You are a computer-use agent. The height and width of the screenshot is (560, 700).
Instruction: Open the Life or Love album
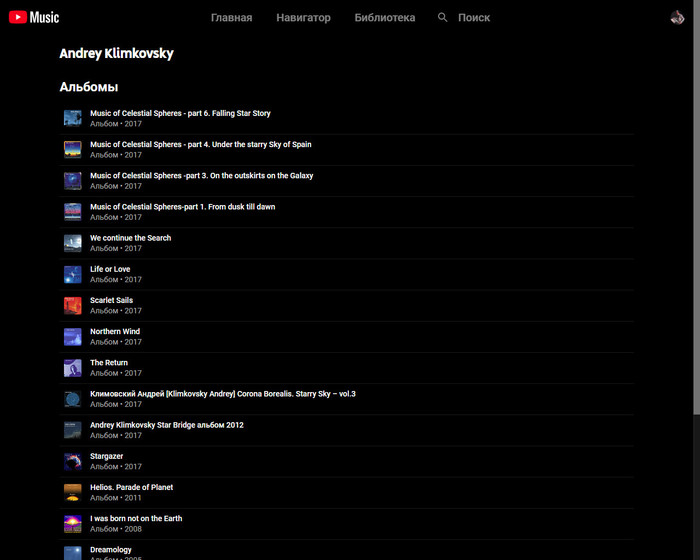click(x=110, y=269)
